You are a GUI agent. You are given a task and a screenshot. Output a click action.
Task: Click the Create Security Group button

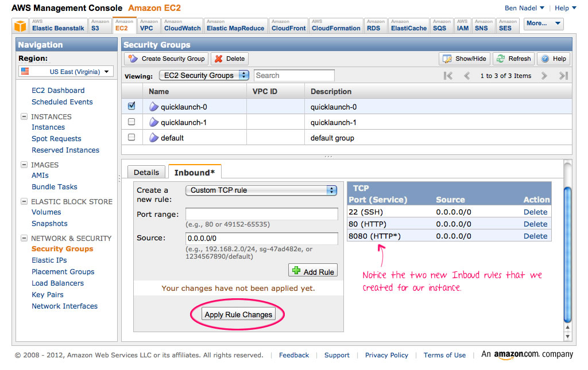point(167,59)
